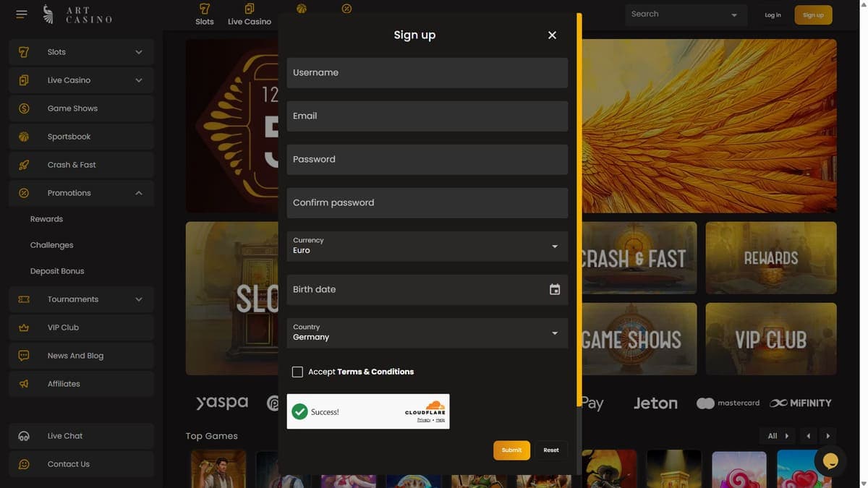
Task: Select Game Shows in the sidebar
Action: point(81,108)
